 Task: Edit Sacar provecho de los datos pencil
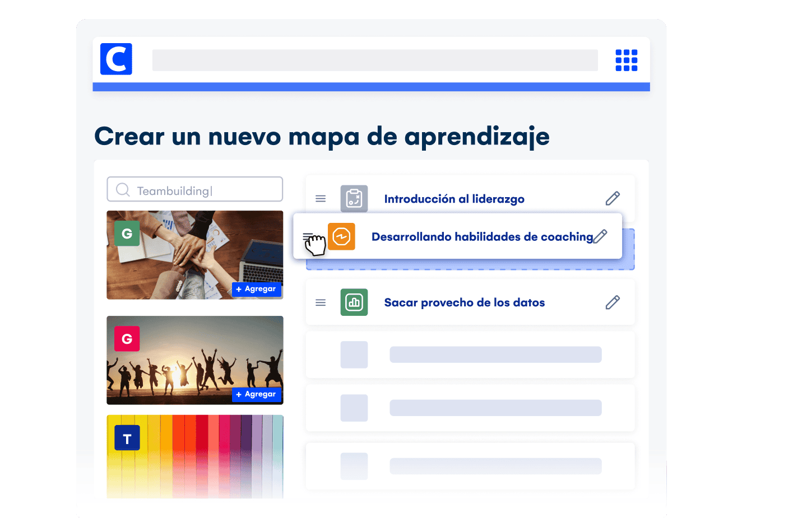tap(613, 302)
